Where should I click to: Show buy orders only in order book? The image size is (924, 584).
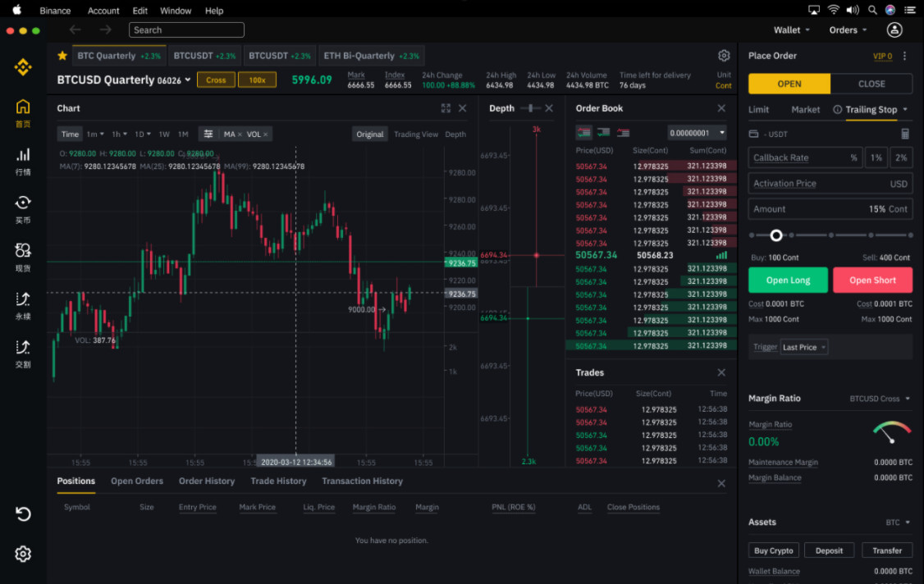(603, 133)
